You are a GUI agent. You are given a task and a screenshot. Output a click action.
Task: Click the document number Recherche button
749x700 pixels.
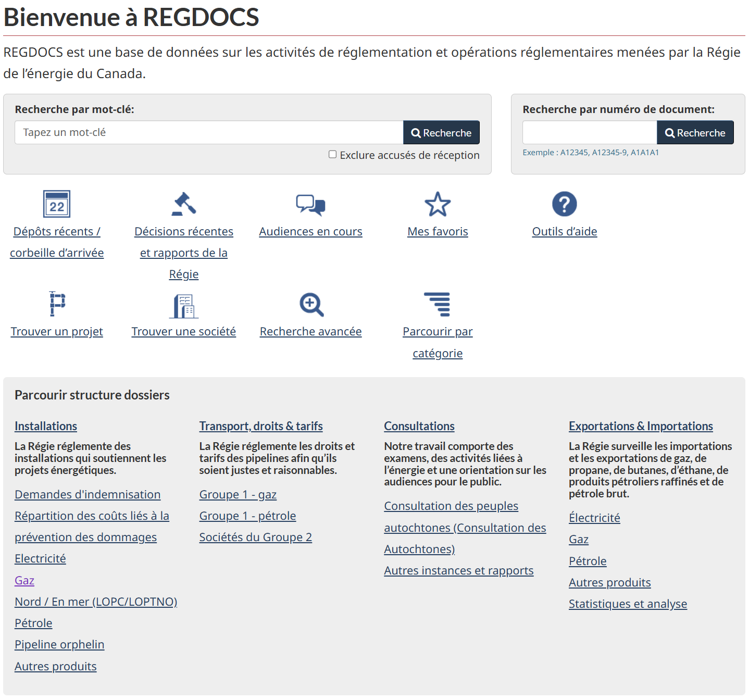click(695, 132)
